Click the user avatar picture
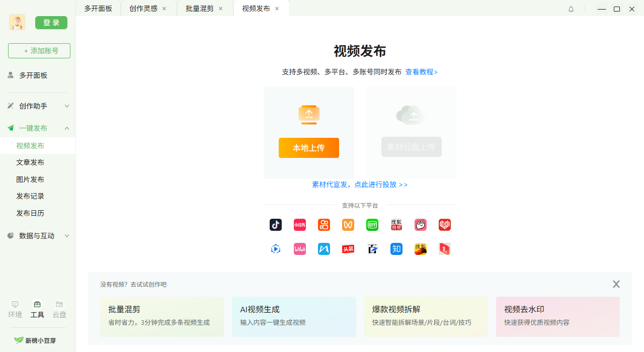Screen dimensions: 644x352 tap(17, 22)
